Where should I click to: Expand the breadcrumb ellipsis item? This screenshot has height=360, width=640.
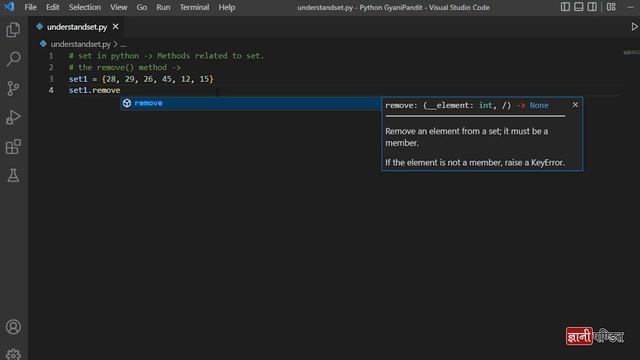[123, 44]
